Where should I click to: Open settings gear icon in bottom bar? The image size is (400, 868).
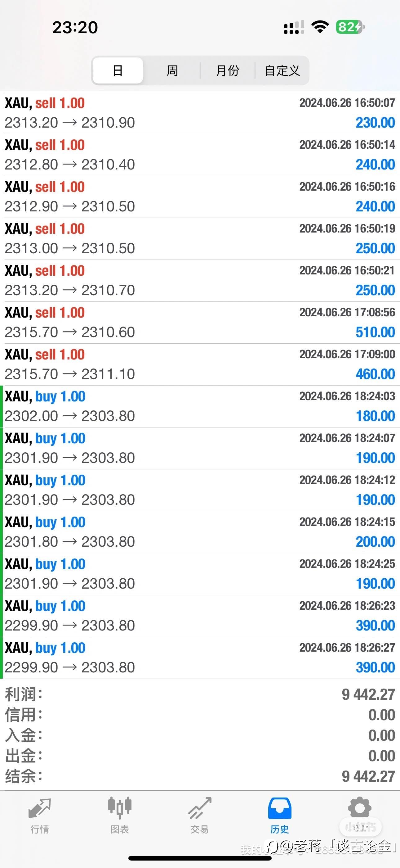click(359, 807)
